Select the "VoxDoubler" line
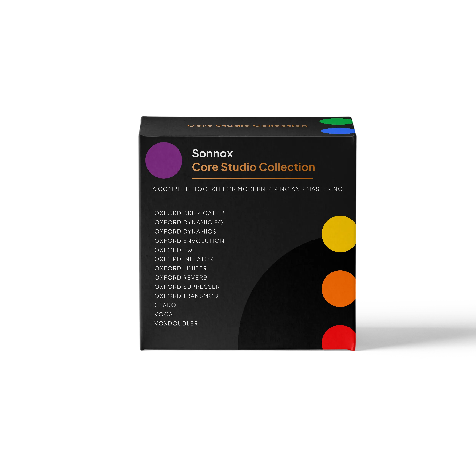Image resolution: width=476 pixels, height=476 pixels. tap(176, 323)
